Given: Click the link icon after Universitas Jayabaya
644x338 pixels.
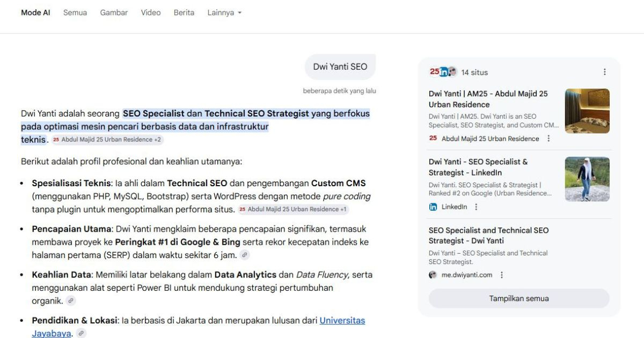Looking at the screenshot, I should pos(80,333).
